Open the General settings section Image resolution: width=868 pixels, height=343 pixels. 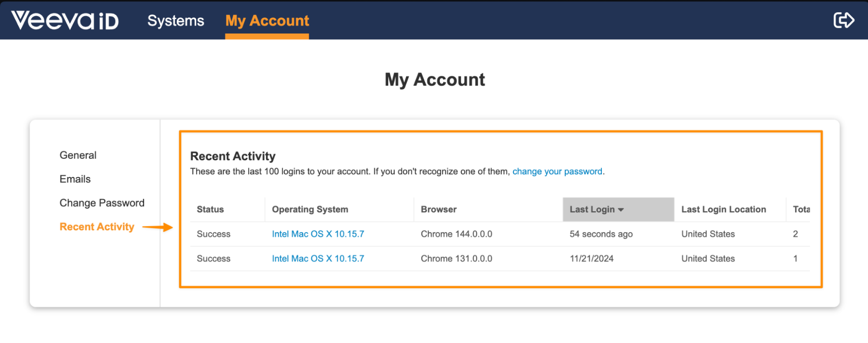[x=78, y=155]
